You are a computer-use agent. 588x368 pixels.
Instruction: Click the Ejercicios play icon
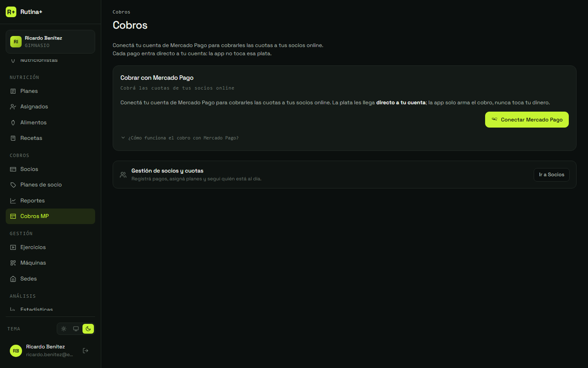point(13,247)
